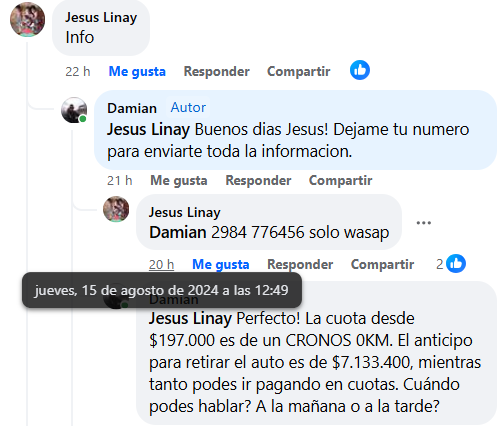Open Jesus Linay's avatar on the phone number reply
497x426 pixels.
tap(116, 209)
